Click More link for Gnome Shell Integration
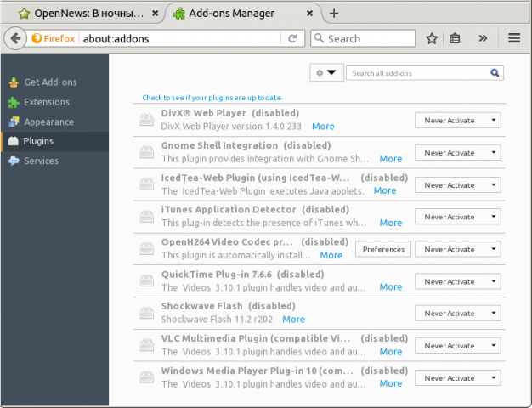The width and height of the screenshot is (532, 408). tap(390, 159)
